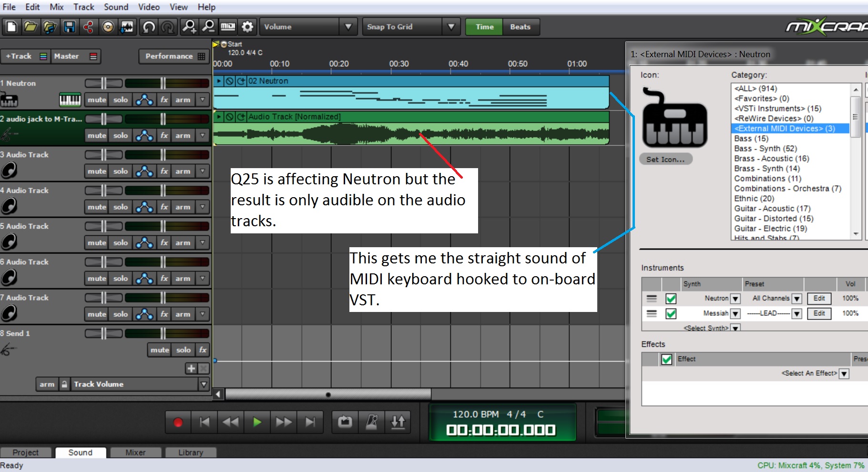The width and height of the screenshot is (868, 472).
Task: Open the Messiah synth dropdown
Action: click(735, 313)
